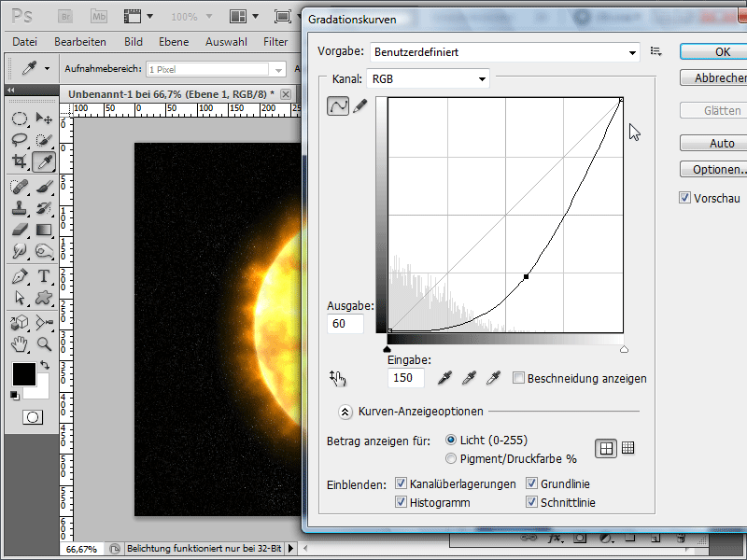Uncheck Histogramm checkbox
Screen dimensions: 747x560
[402, 502]
